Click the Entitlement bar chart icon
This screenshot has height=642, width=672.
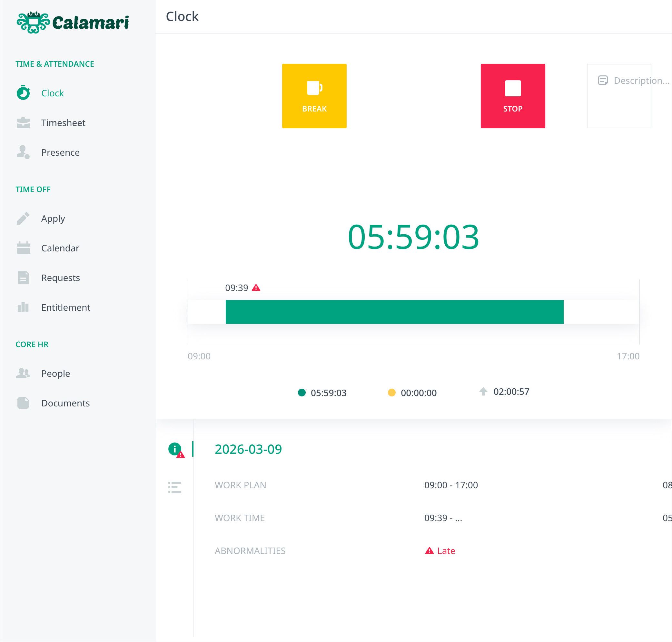point(23,307)
